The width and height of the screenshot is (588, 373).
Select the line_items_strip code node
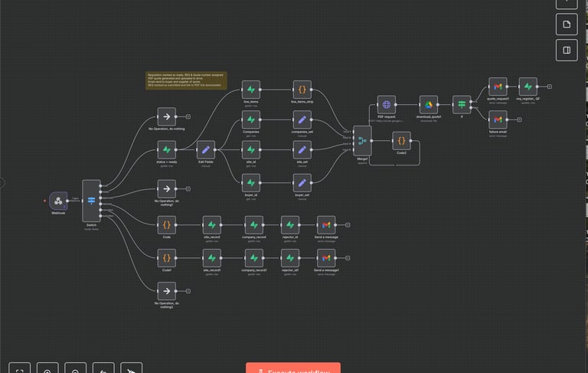(302, 90)
